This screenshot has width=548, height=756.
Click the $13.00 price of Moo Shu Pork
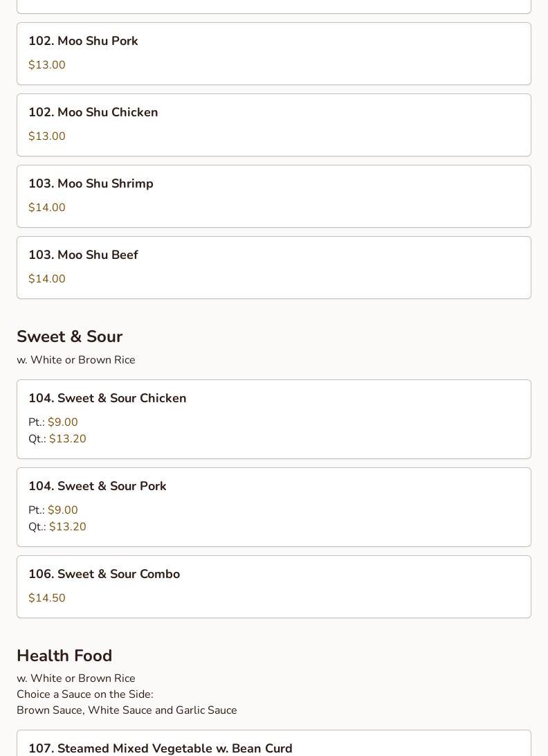(47, 65)
